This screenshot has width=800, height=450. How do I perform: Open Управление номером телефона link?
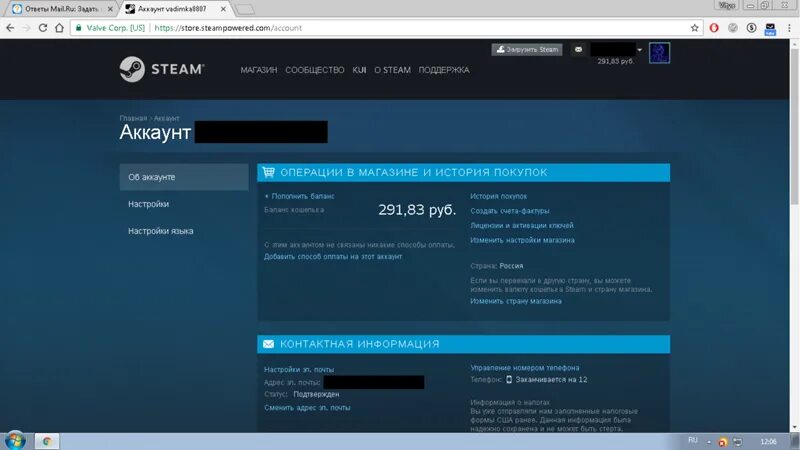[524, 367]
